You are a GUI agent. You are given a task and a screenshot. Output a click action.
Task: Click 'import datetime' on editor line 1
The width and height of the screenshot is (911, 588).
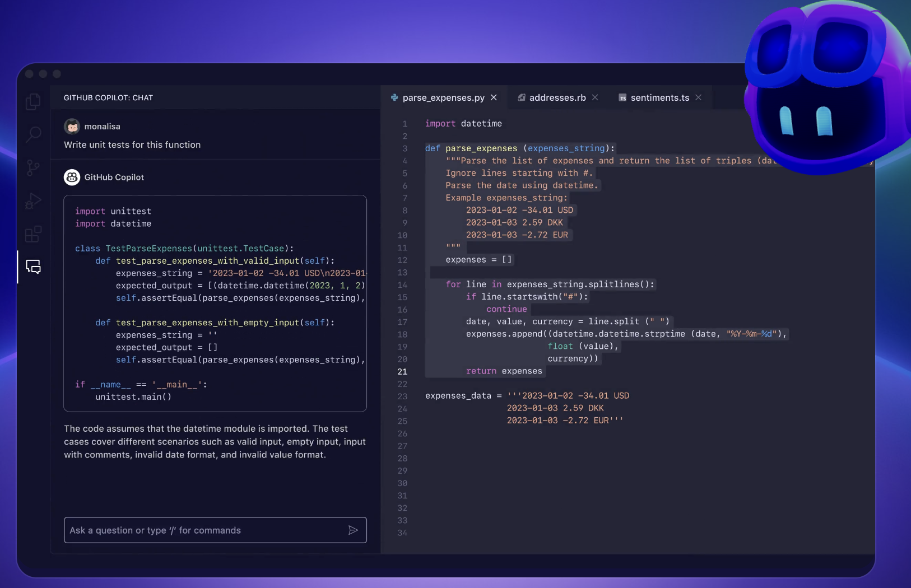coord(463,124)
